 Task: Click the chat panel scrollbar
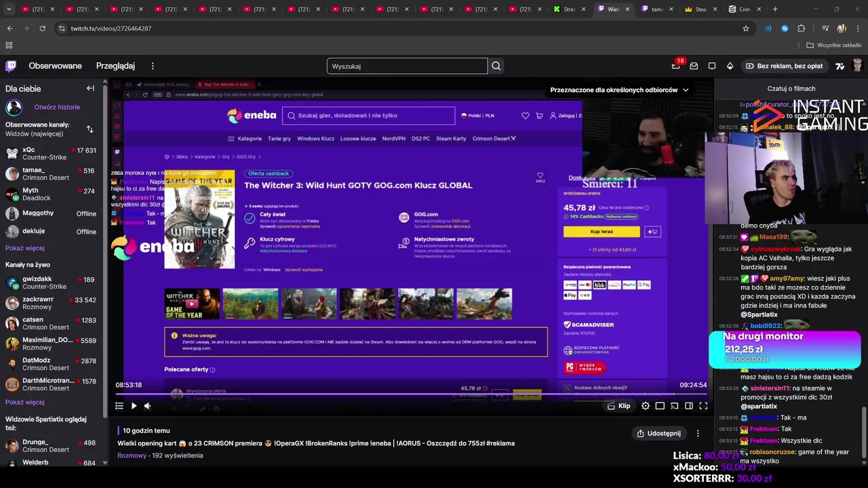click(865, 434)
